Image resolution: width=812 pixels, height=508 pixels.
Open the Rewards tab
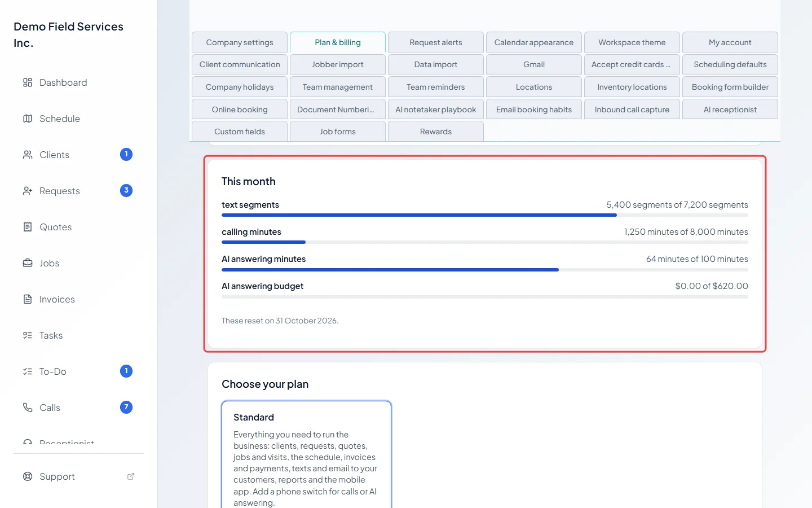(436, 132)
